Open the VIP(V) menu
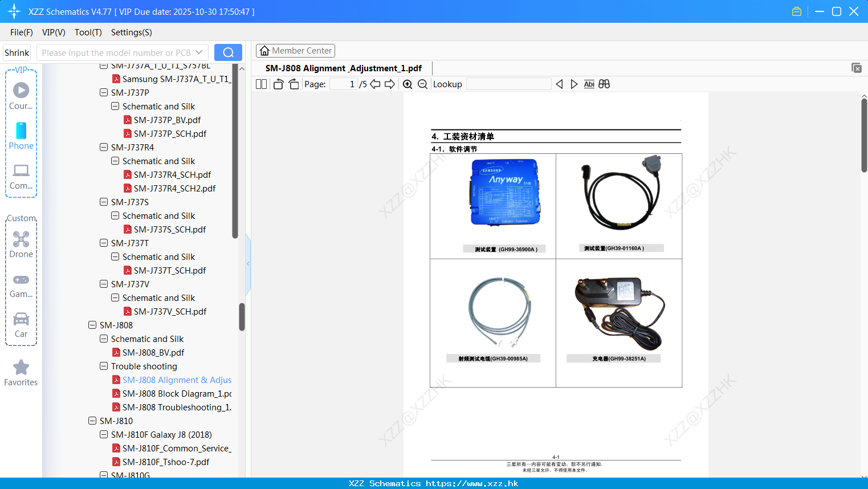 pos(54,32)
